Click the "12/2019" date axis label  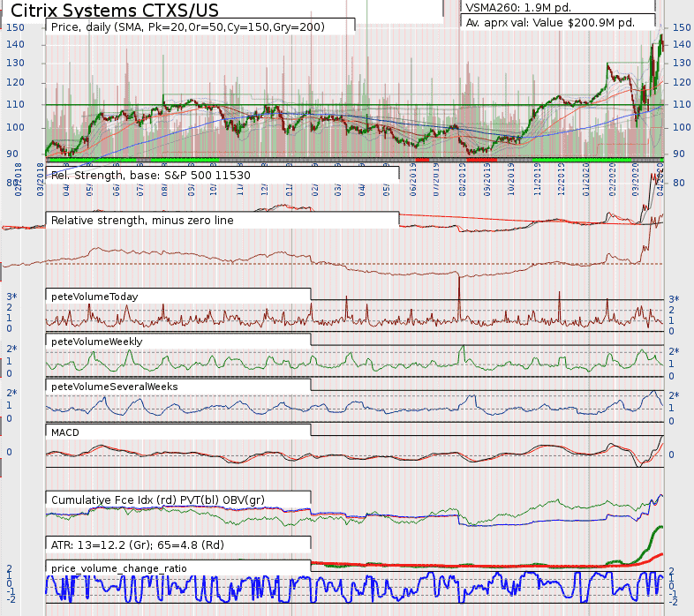click(562, 179)
